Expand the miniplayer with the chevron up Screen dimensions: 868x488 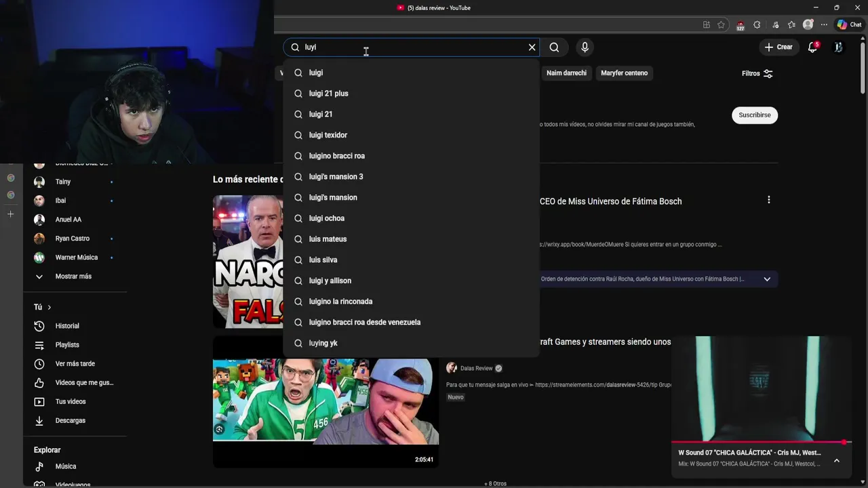tap(836, 460)
